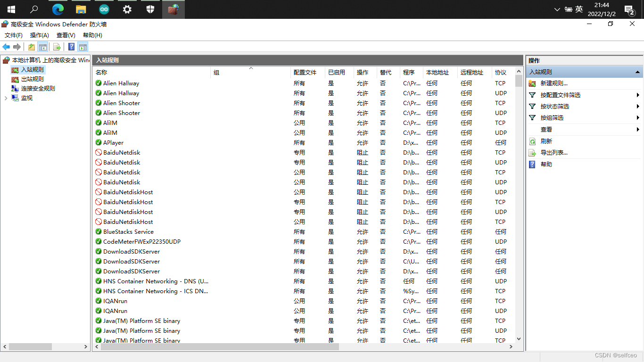644x362 pixels.
Task: Open the 文件(F) menu
Action: coord(14,35)
